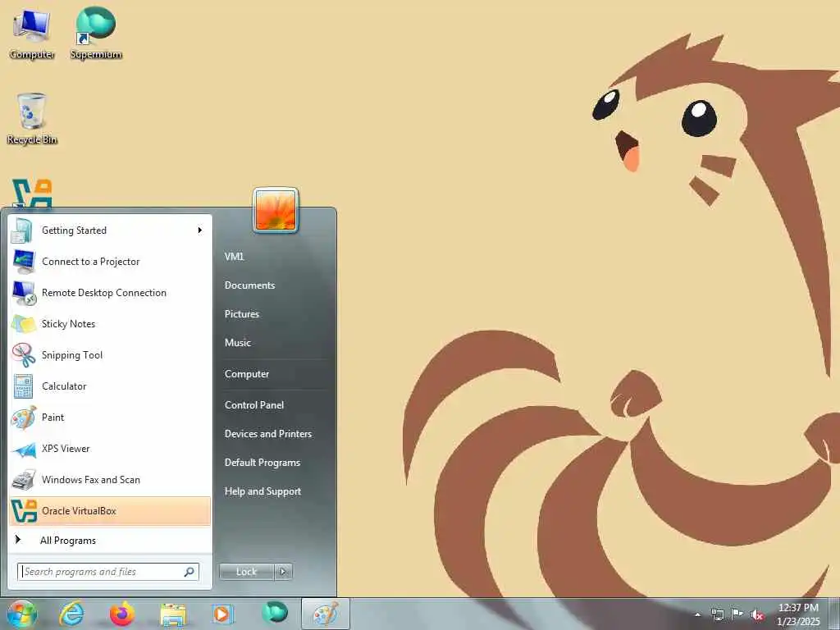
Task: Click the Oracle VirtualBox icon in Start menu
Action: pos(24,511)
